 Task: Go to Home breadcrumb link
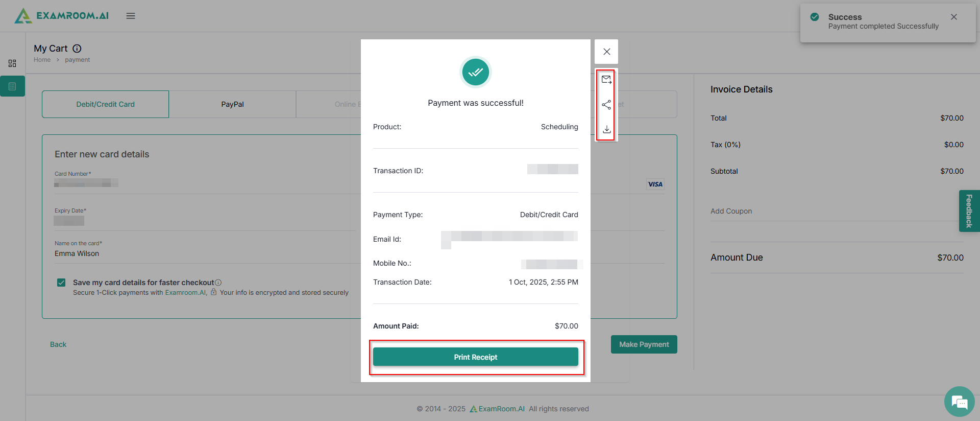click(42, 60)
